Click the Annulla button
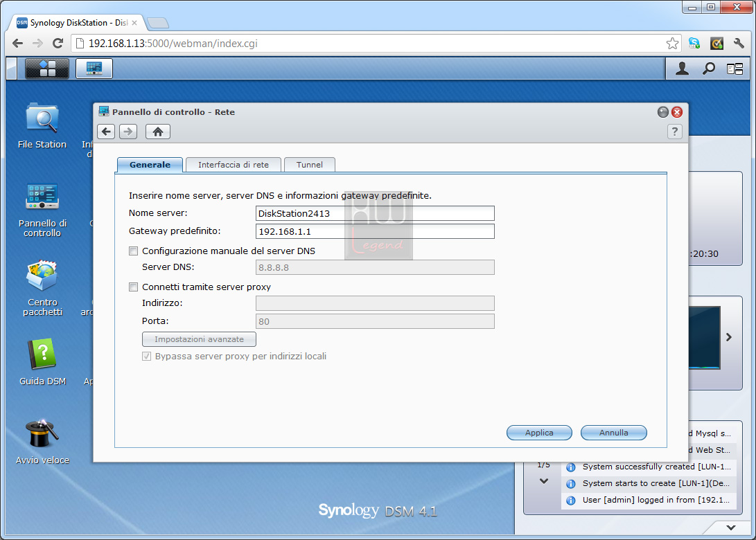 [x=614, y=433]
